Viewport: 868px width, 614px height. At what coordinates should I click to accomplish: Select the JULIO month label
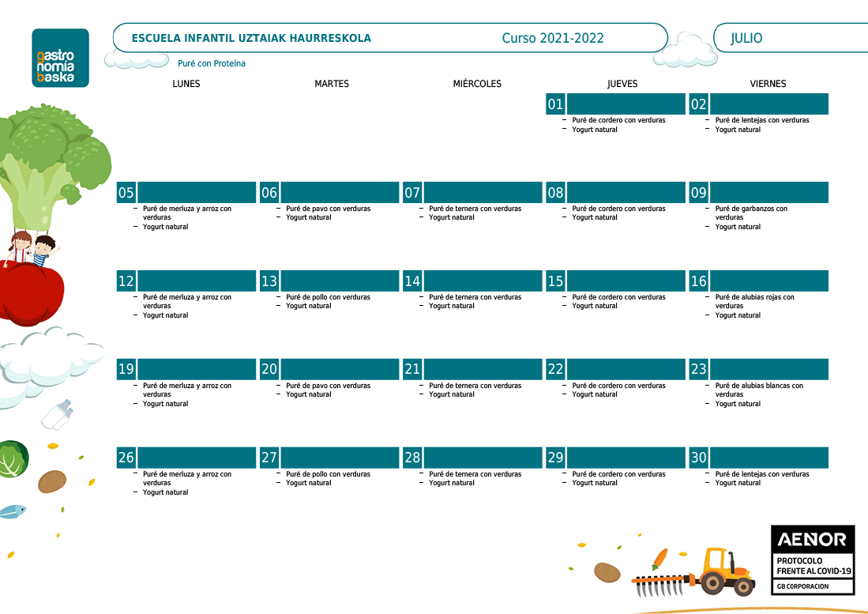click(x=746, y=38)
